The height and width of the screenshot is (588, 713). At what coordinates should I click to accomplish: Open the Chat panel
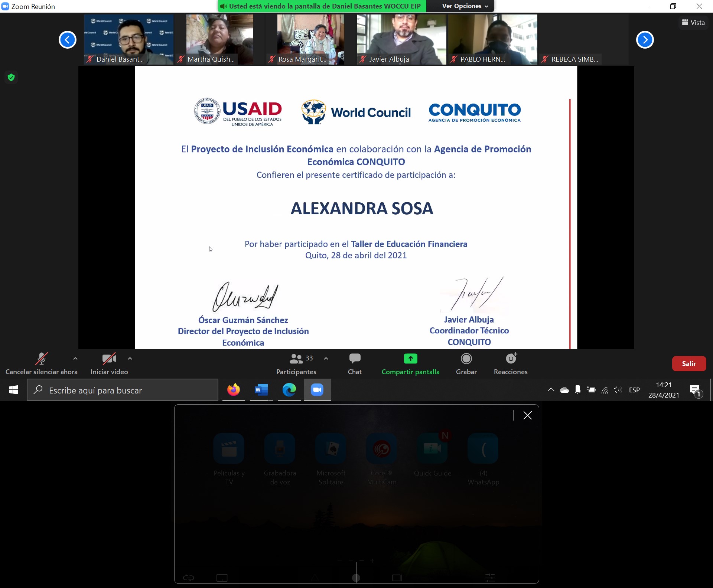[355, 363]
